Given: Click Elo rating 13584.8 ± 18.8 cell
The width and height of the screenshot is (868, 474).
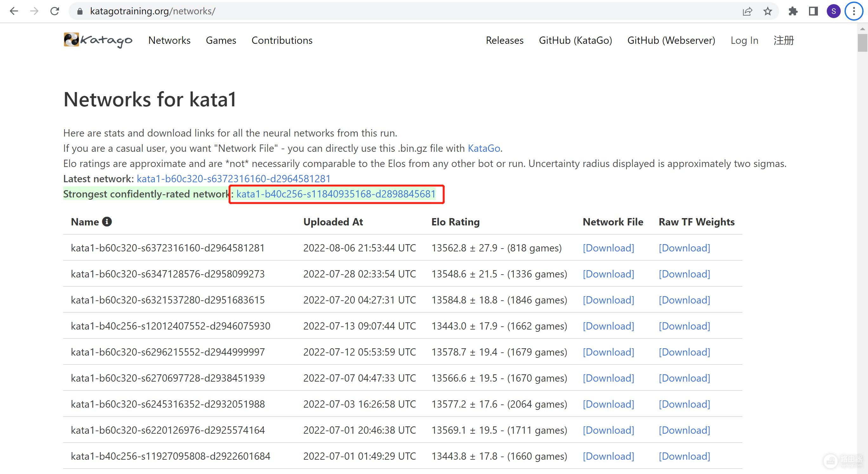Looking at the screenshot, I should [x=499, y=300].
